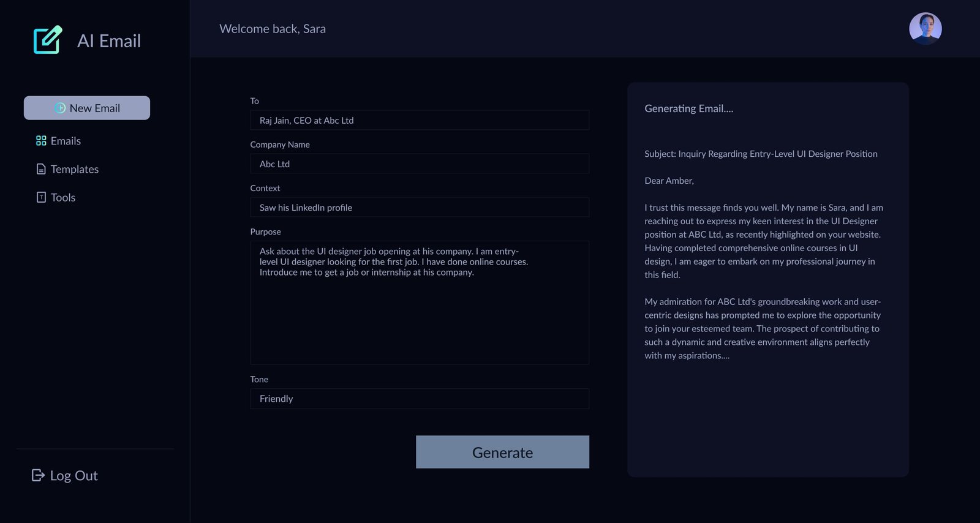This screenshot has width=980, height=523.
Task: Click the generated email subject line
Action: pos(761,154)
